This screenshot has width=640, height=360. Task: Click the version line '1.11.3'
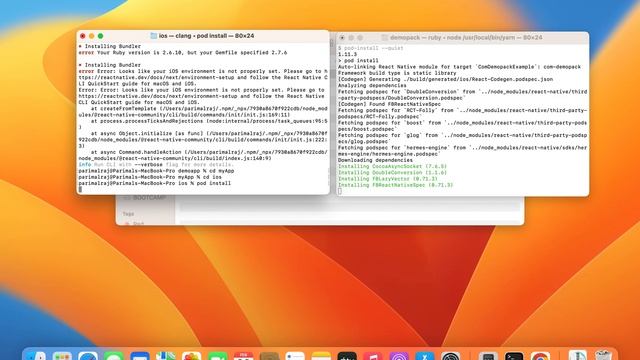pos(347,54)
